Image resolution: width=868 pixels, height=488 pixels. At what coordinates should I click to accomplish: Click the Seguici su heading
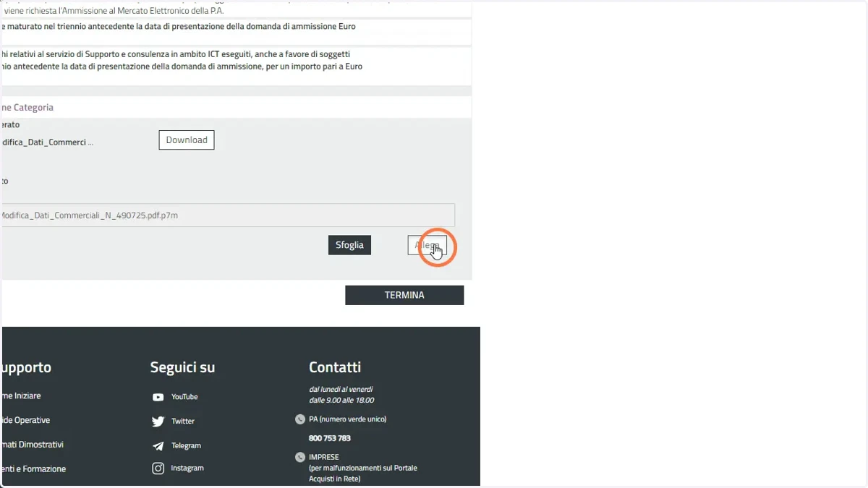point(182,367)
